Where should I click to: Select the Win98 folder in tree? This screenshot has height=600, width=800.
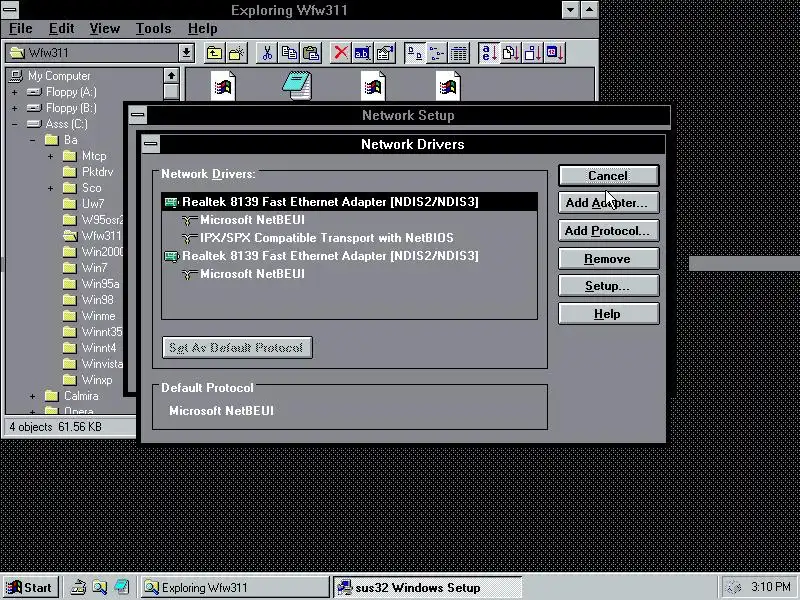click(x=97, y=300)
